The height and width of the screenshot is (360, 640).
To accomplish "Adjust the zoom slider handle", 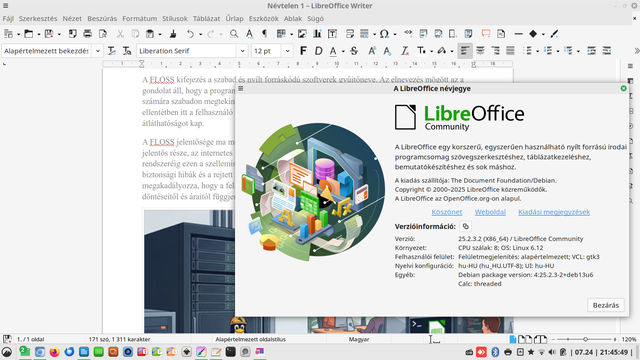I will point(585,339).
